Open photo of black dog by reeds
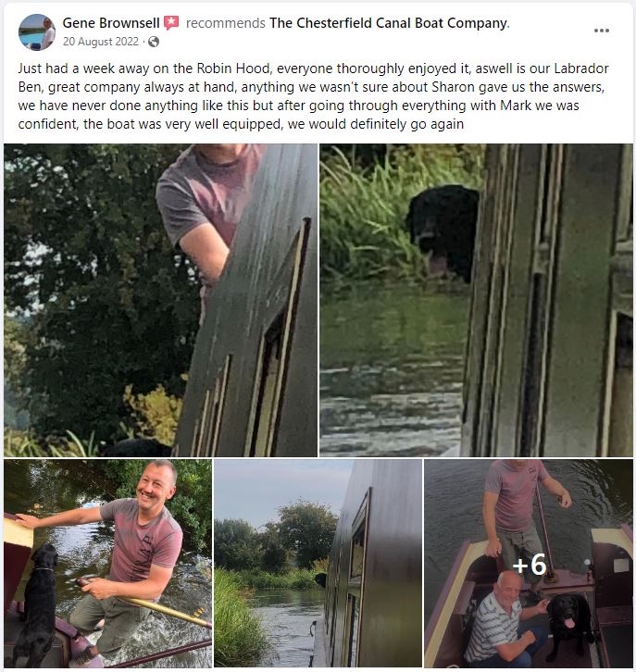 pos(476,300)
